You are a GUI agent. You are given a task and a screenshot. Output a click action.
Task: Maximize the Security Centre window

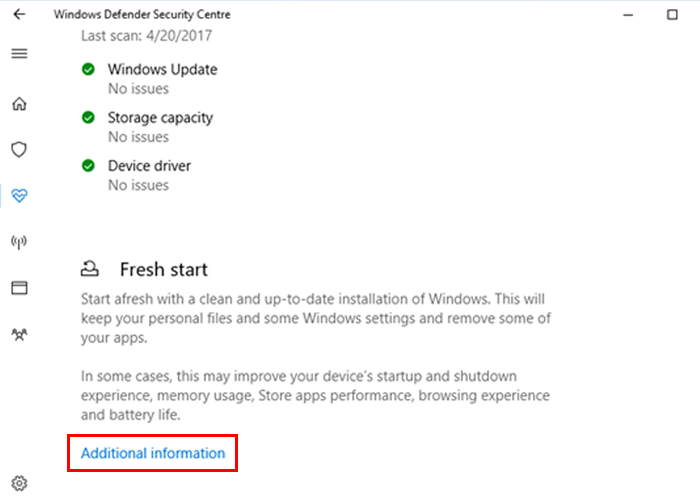(x=672, y=15)
